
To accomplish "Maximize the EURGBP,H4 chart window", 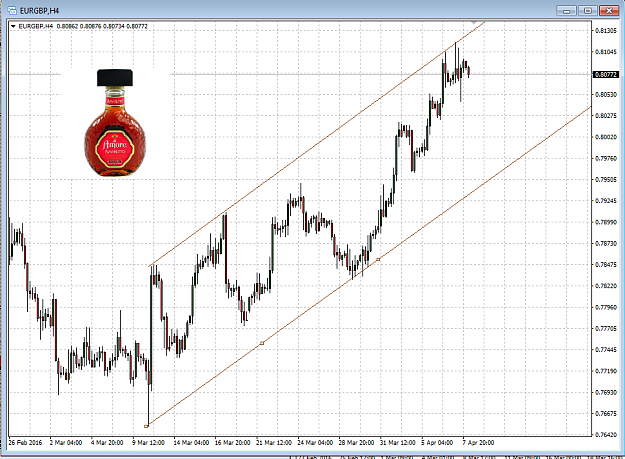I will pyautogui.click(x=588, y=11).
